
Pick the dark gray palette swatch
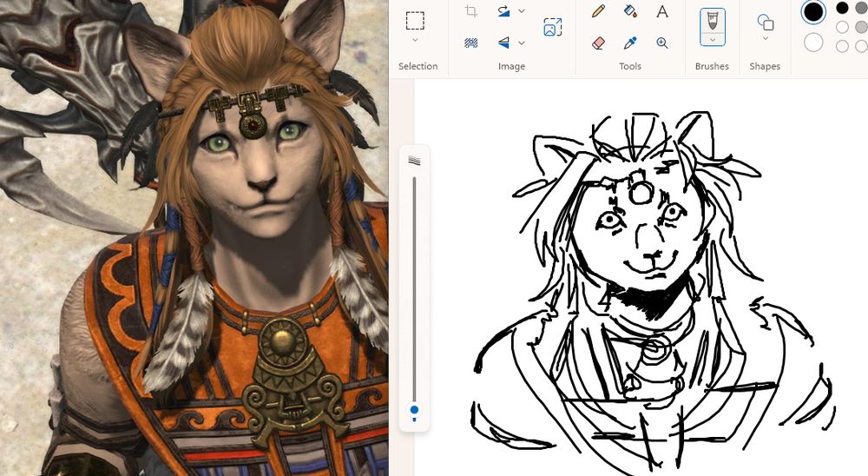pos(861,8)
